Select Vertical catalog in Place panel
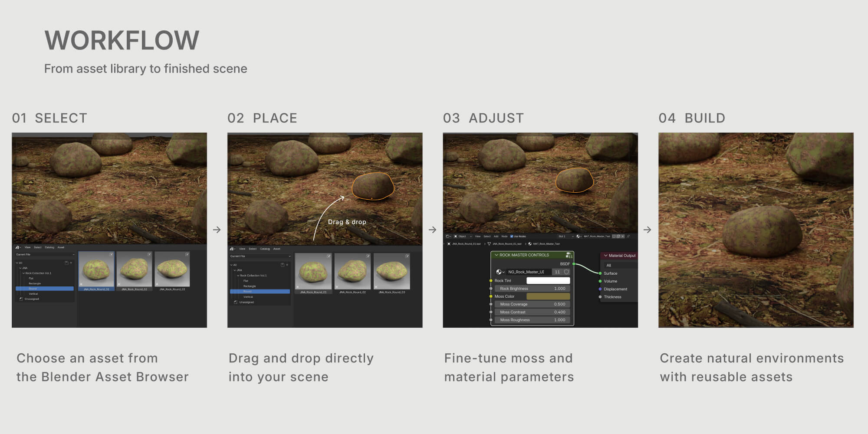Image resolution: width=868 pixels, height=434 pixels. click(x=248, y=297)
